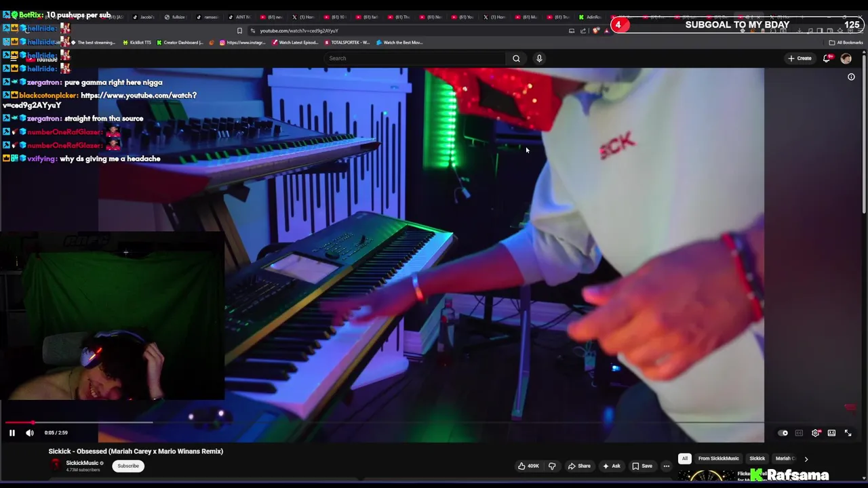Open YouTube notifications bell
Screen dimensions: 868x488
pos(827,58)
